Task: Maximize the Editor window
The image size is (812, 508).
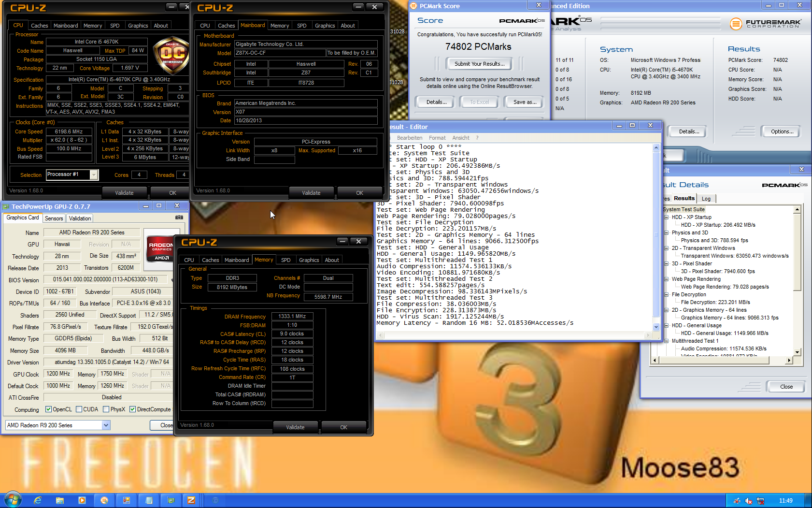Action: pos(632,125)
